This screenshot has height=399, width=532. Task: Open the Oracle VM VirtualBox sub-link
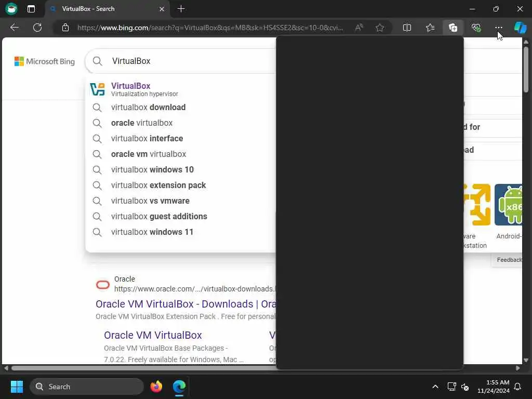point(153,335)
